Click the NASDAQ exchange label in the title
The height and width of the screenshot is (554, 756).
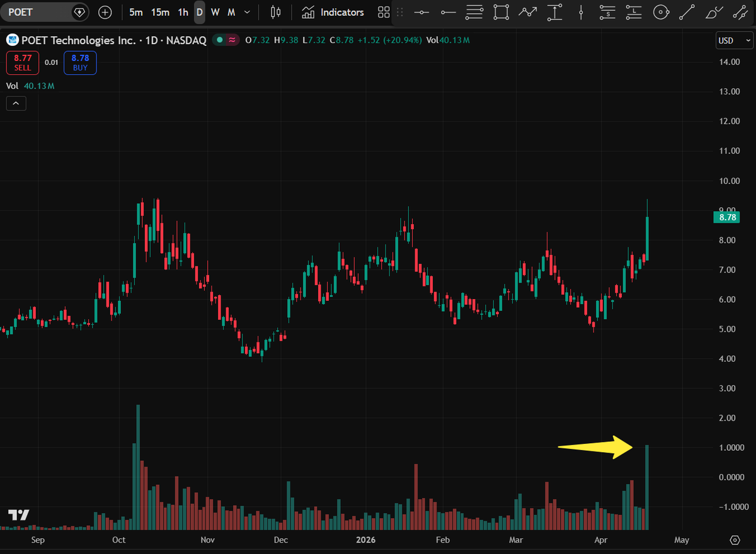tap(185, 40)
